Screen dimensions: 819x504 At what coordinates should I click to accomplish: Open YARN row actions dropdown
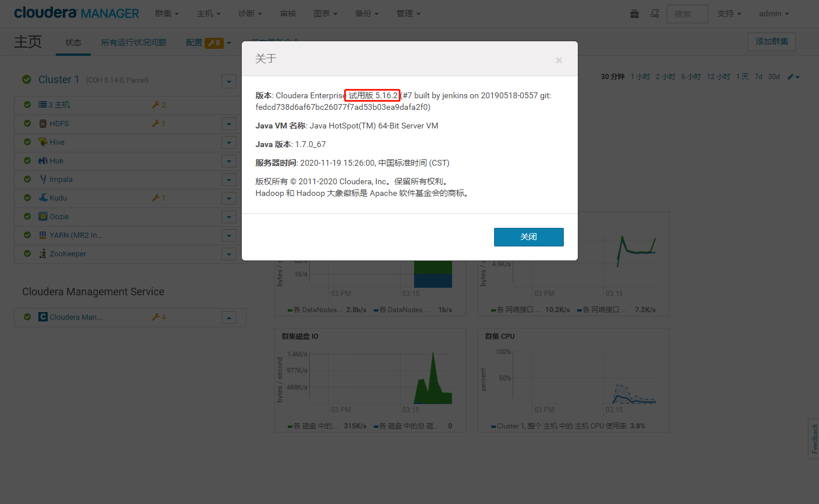tap(229, 235)
